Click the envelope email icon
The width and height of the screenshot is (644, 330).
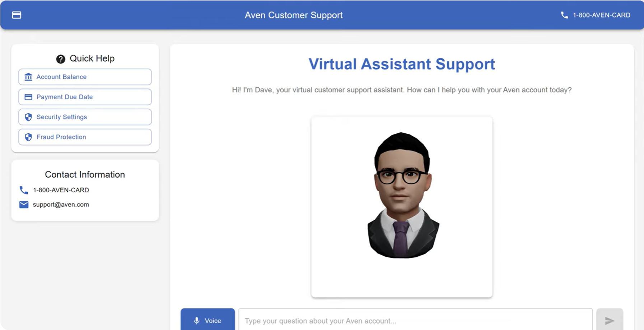point(24,205)
